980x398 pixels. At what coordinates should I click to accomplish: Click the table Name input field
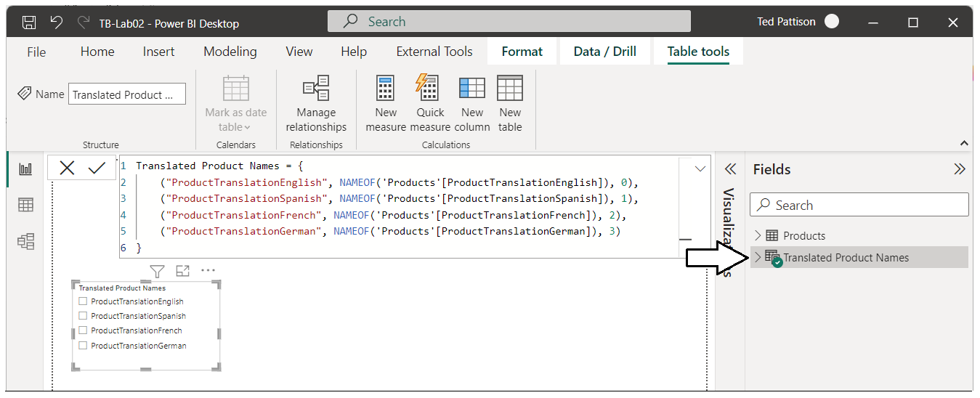click(127, 94)
